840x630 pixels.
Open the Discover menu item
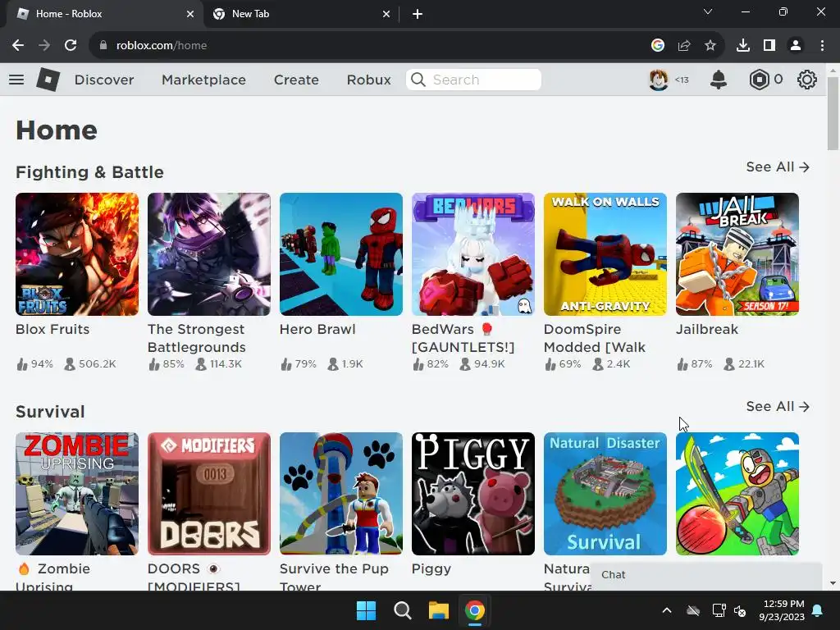(x=104, y=80)
